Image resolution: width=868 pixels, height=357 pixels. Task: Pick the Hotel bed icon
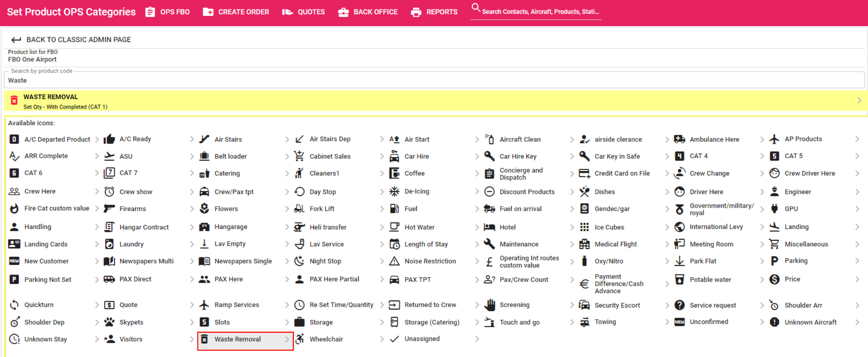click(x=489, y=227)
